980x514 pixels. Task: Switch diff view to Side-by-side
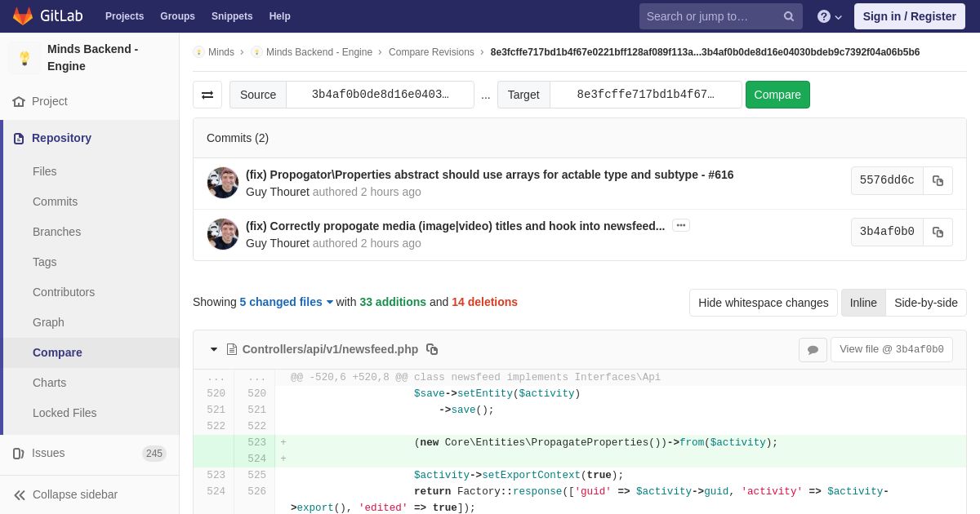(926, 303)
